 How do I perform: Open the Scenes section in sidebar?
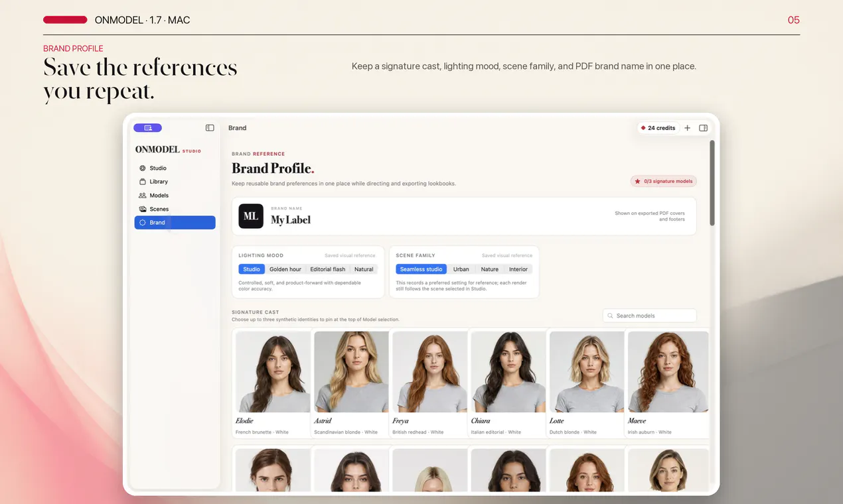pos(175,209)
